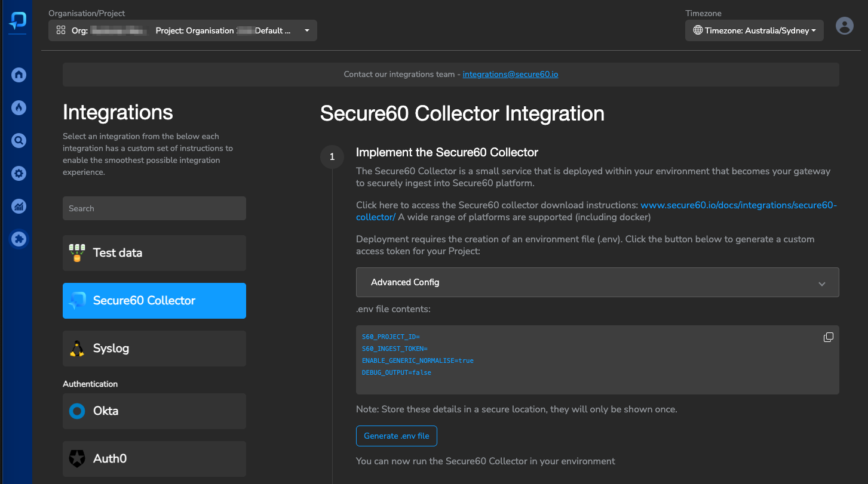View analytics via the chart icon

click(19, 206)
